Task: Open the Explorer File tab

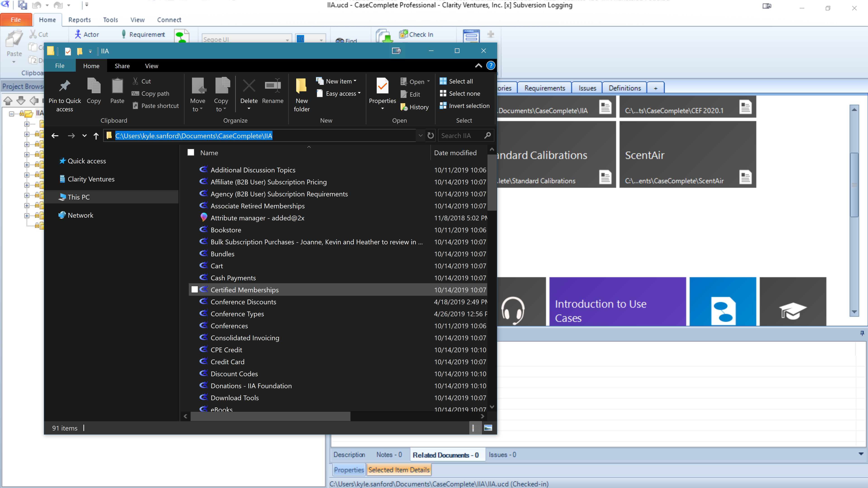Action: click(60, 65)
